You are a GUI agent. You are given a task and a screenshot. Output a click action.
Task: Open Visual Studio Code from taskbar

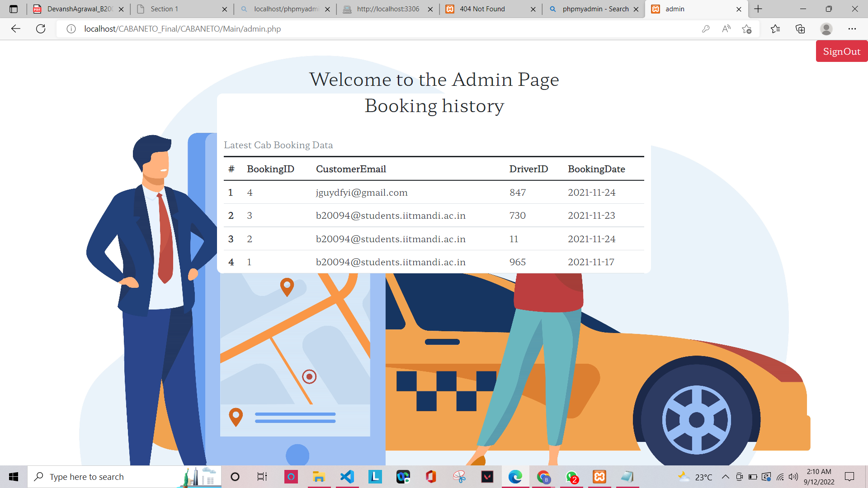click(347, 477)
